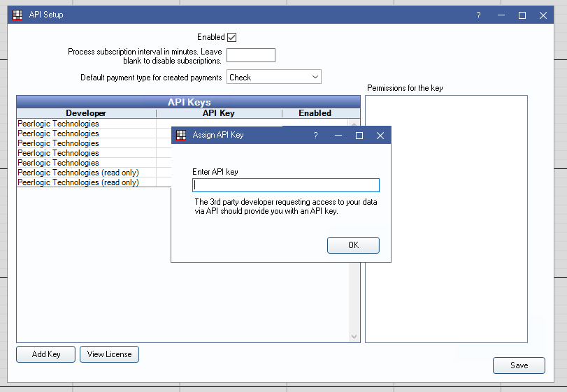Save the API setup
Screen dimensions: 567x392
(519, 365)
